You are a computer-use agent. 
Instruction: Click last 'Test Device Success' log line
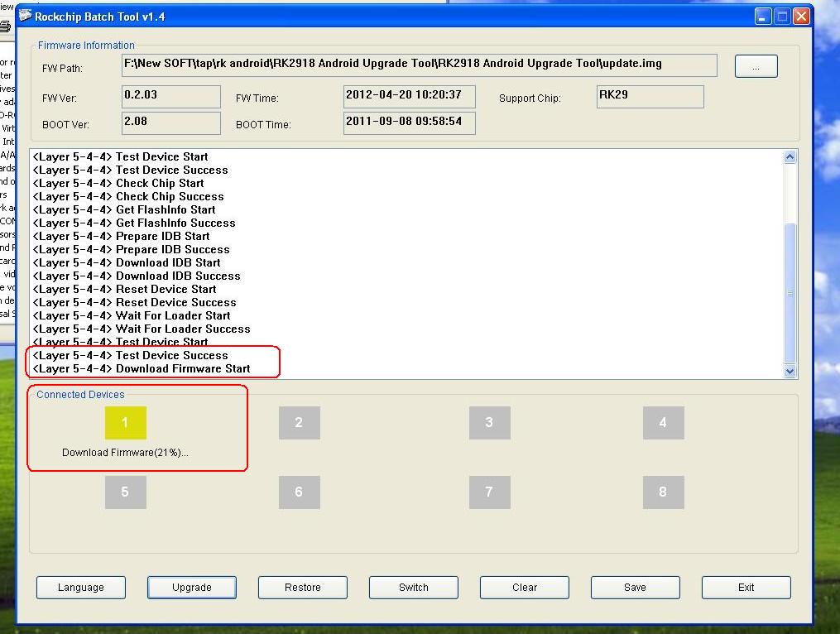(130, 355)
